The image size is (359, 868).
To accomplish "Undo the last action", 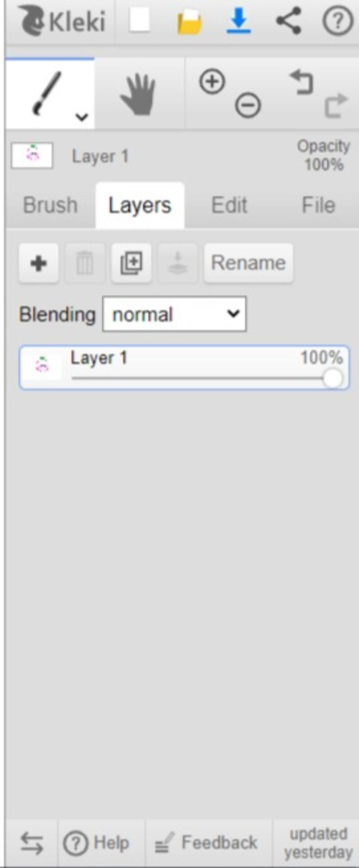I will [302, 82].
